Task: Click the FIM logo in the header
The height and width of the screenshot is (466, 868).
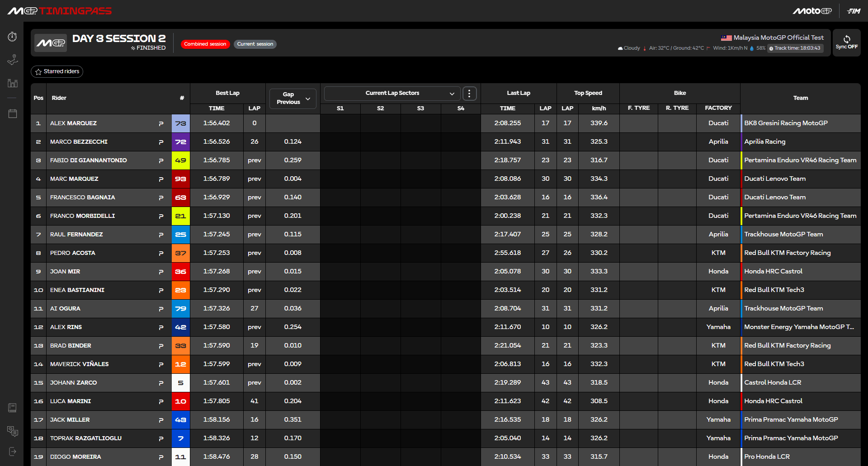Action: pos(854,11)
